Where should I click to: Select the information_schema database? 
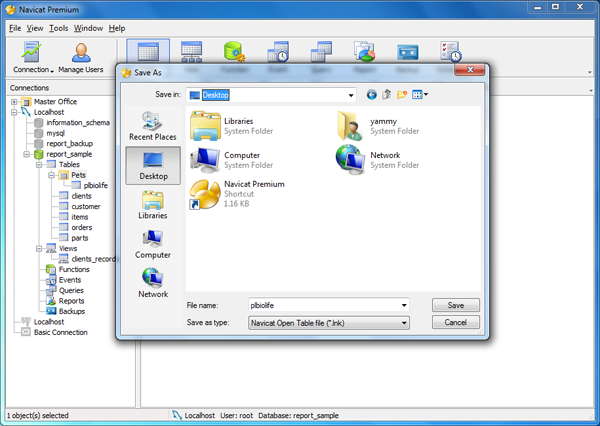(x=78, y=122)
